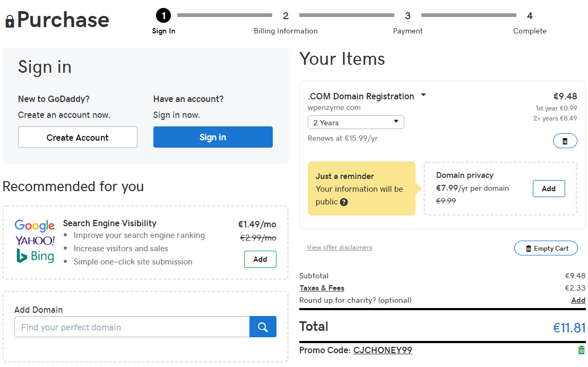The image size is (588, 367).
Task: Open View offer disclaimers link
Action: pyautogui.click(x=340, y=247)
